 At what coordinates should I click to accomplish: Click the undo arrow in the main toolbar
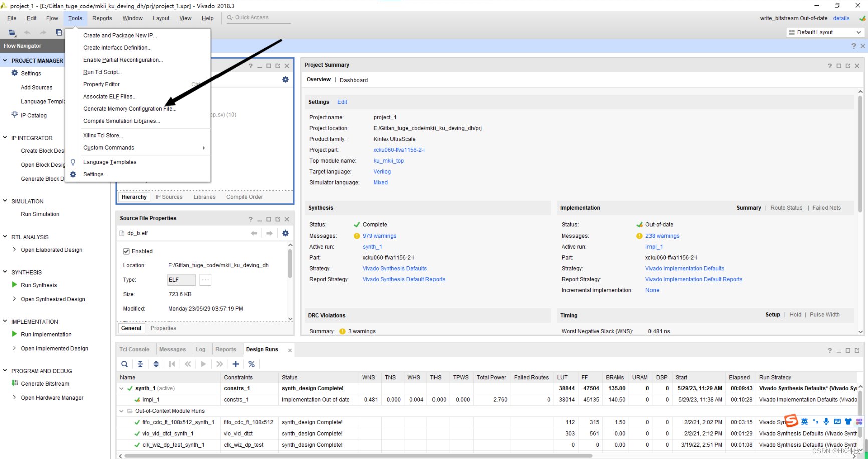(27, 33)
